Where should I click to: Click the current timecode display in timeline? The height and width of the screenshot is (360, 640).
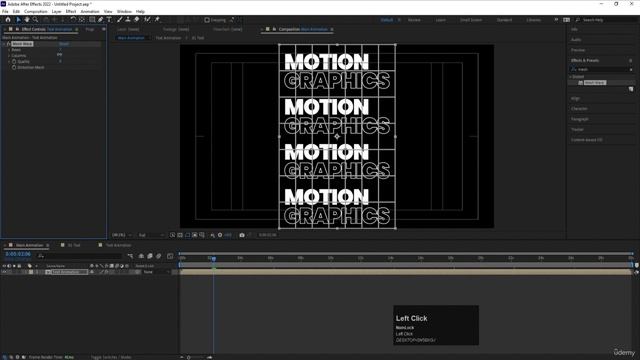point(18,254)
